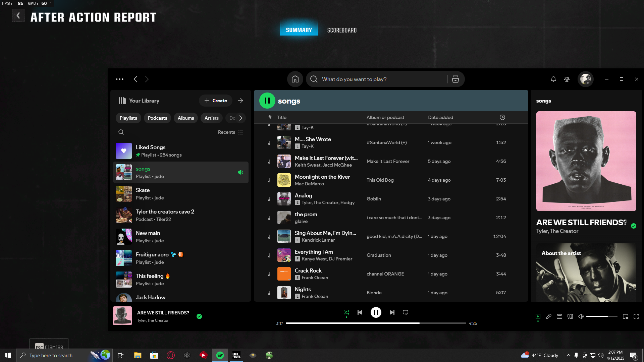
Task: Filter library by Albums
Action: [186, 118]
